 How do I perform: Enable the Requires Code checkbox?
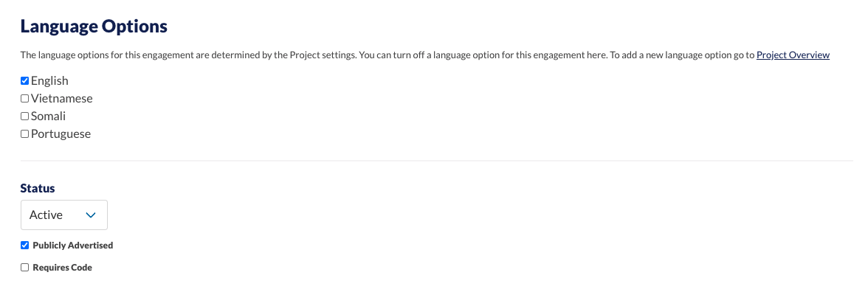click(24, 268)
